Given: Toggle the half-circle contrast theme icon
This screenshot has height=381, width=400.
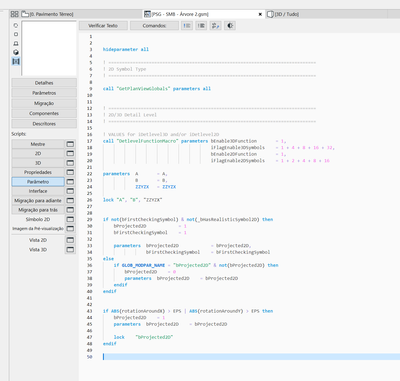Looking at the screenshot, I should pyautogui.click(x=230, y=26).
